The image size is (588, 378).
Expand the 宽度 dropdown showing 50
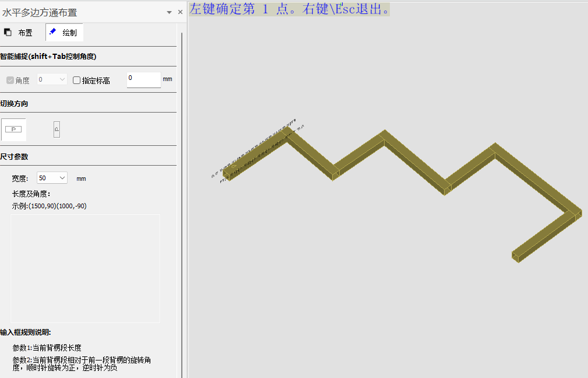coord(52,178)
